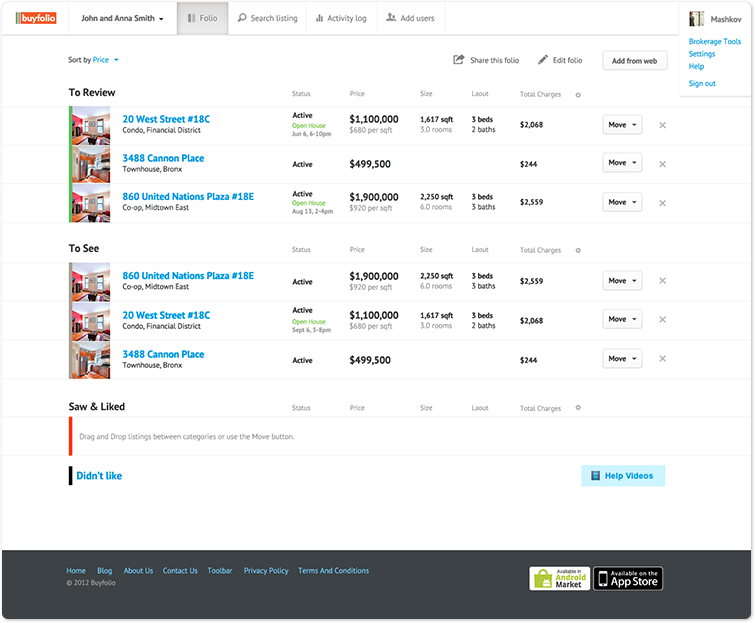Open Move dropdown for 20 West Street in To Review
755x623 pixels.
(622, 125)
